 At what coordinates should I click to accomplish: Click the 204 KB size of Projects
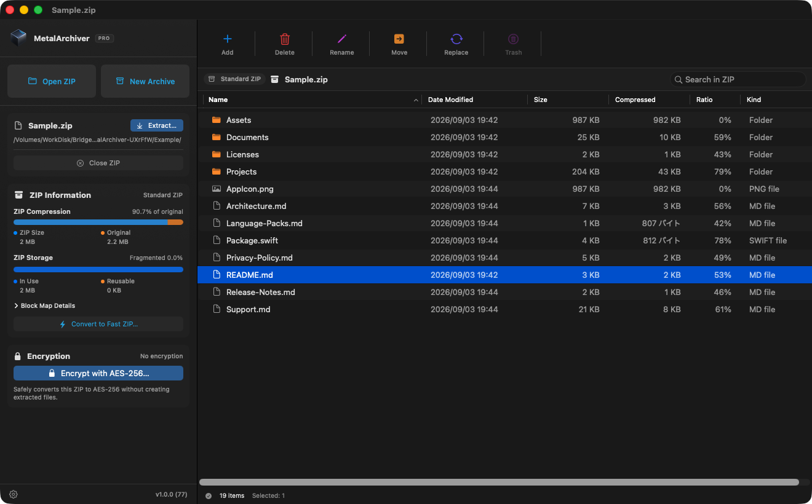(586, 171)
